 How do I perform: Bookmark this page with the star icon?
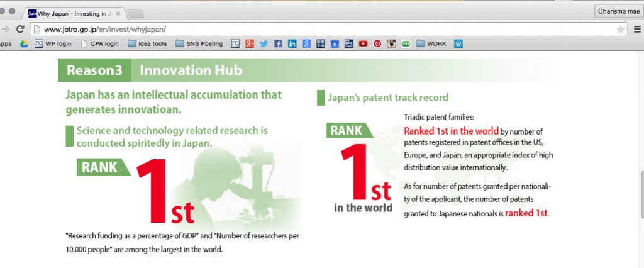[x=621, y=29]
